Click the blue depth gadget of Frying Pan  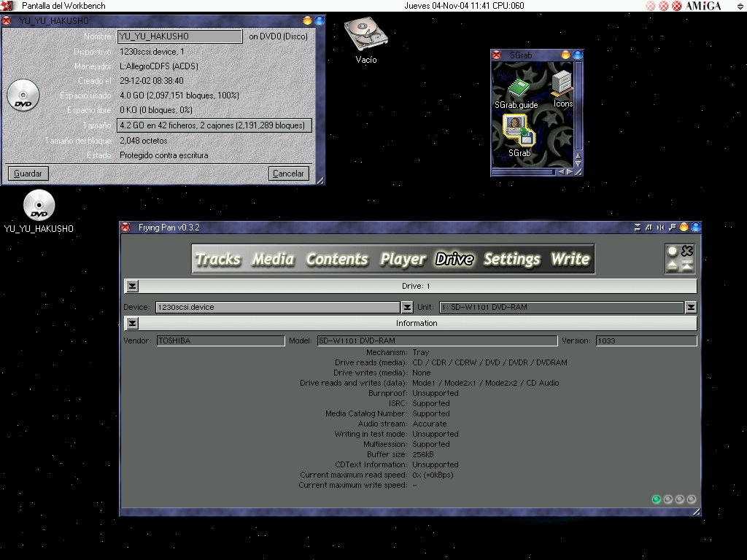(695, 227)
